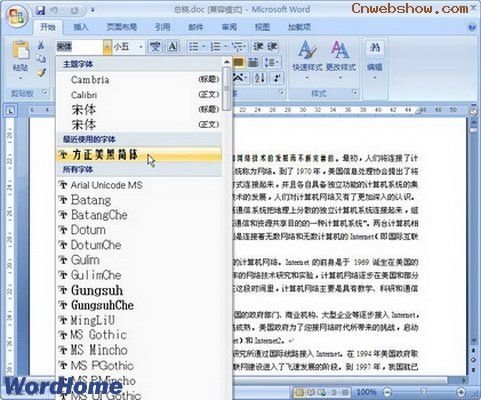481x400 pixels.
Task: Click the Format Painter brush icon
Action: 41,72
